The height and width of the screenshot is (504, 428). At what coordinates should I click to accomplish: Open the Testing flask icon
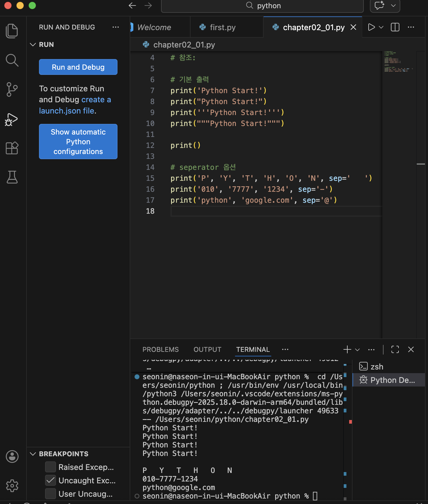tap(12, 177)
